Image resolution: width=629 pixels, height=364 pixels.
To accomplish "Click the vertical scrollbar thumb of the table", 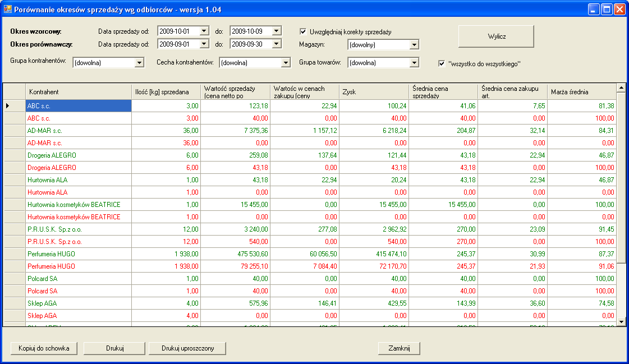I will tap(621, 178).
